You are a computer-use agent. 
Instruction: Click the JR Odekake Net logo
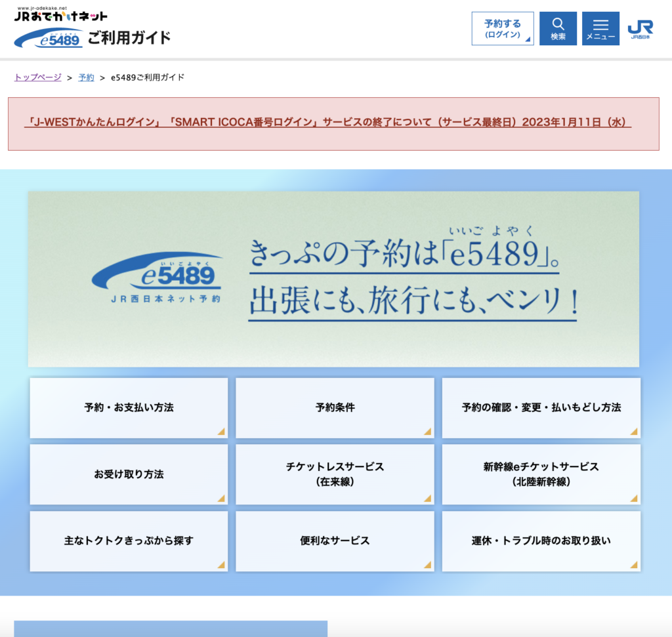[60, 14]
